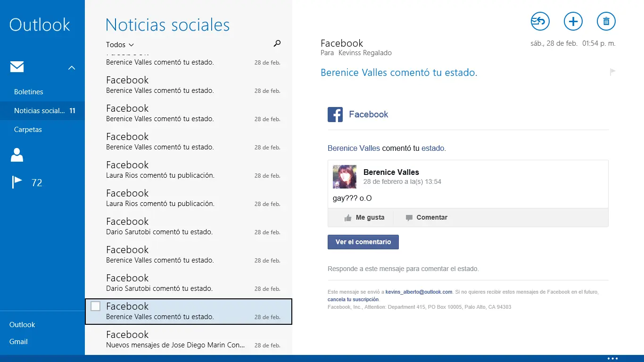The image size is (644, 362).
Task: Click the comment text gay??? o.O
Action: click(352, 198)
